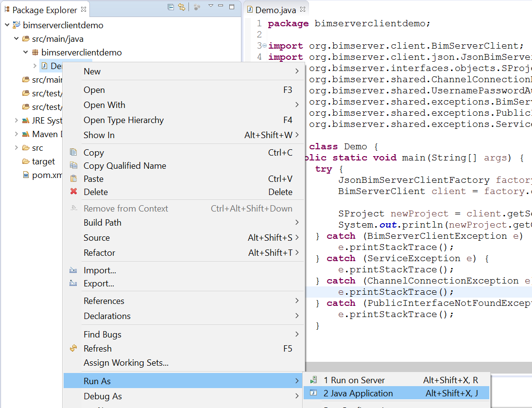This screenshot has width=532, height=408.
Task: Choose Assign Working Sets... menu entry
Action: pyautogui.click(x=126, y=363)
